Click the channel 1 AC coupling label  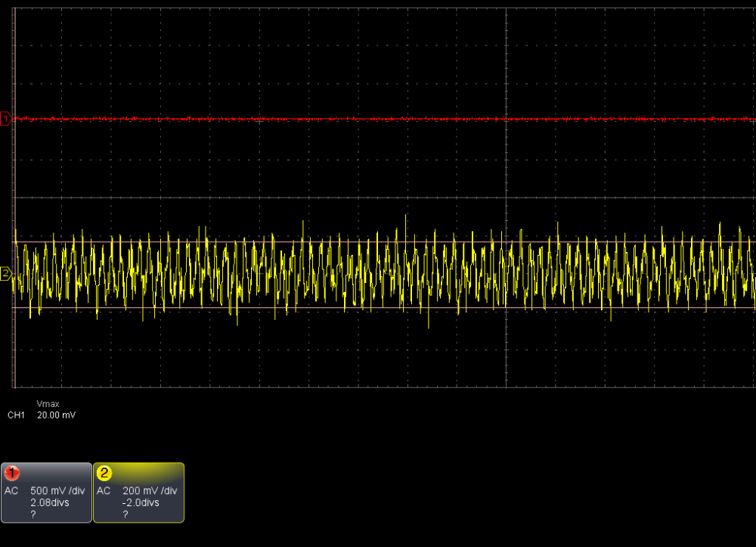[x=11, y=490]
